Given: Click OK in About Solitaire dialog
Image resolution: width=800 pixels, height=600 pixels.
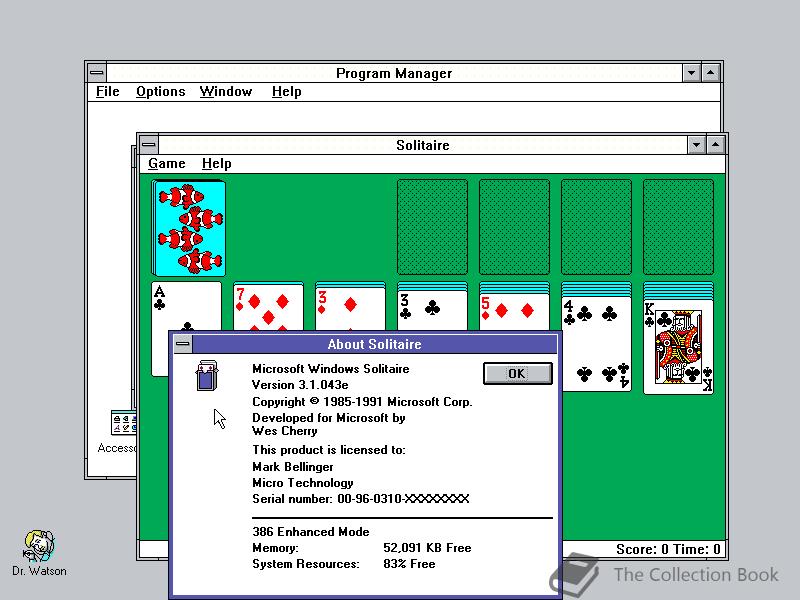Looking at the screenshot, I should point(517,373).
